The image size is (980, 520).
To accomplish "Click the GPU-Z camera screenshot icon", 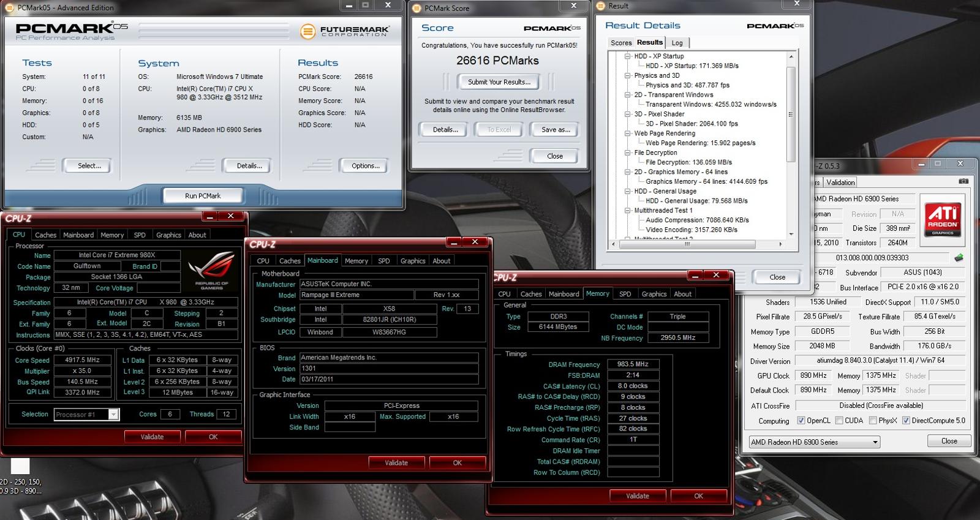I will point(963,181).
